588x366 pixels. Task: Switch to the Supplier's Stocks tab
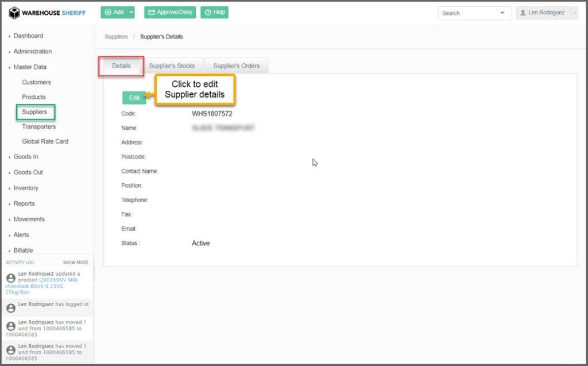click(172, 66)
